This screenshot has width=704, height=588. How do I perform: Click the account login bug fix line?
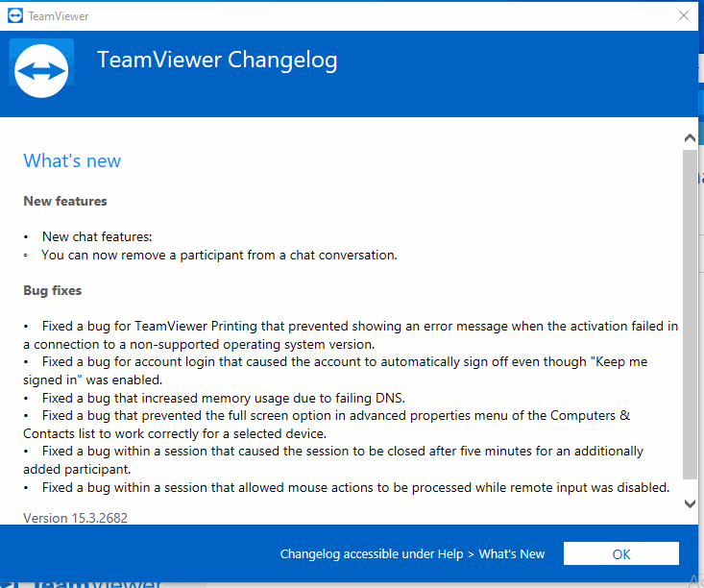[x=335, y=371]
